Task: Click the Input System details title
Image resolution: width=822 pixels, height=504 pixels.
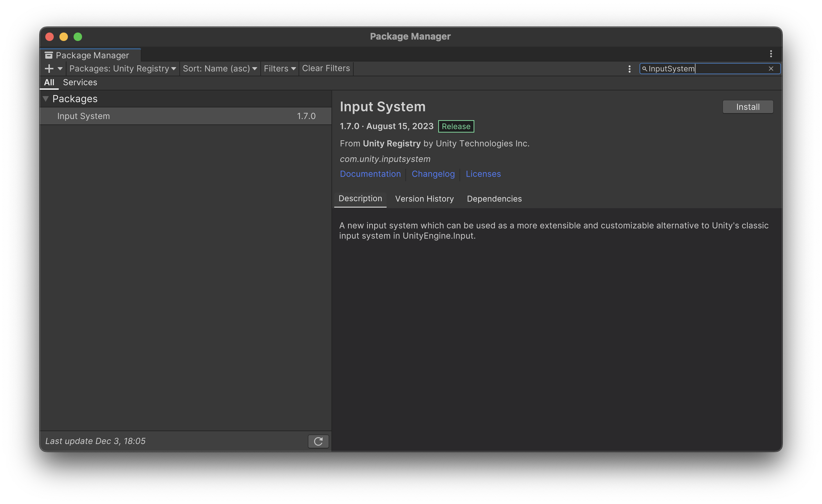Action: pyautogui.click(x=383, y=107)
